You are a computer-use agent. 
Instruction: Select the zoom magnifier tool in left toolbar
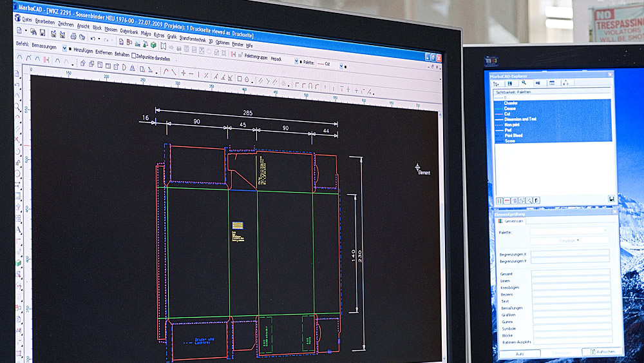17,106
